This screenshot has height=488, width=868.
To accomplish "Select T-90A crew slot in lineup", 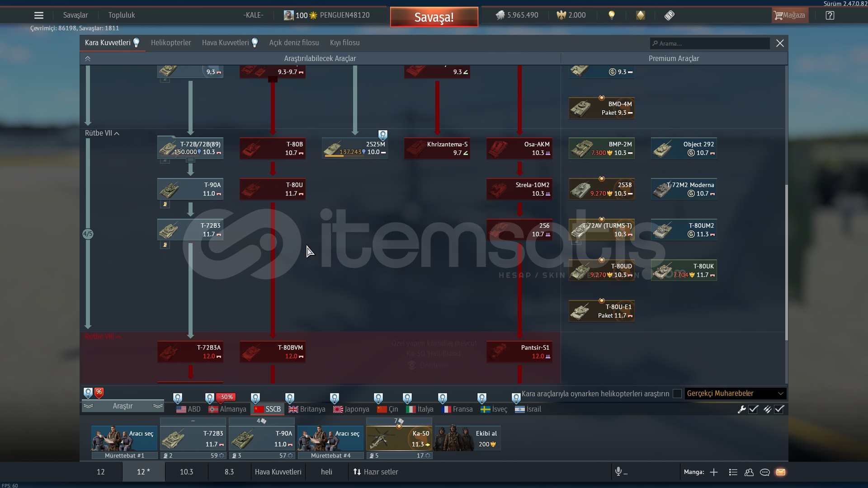I will (x=262, y=438).
